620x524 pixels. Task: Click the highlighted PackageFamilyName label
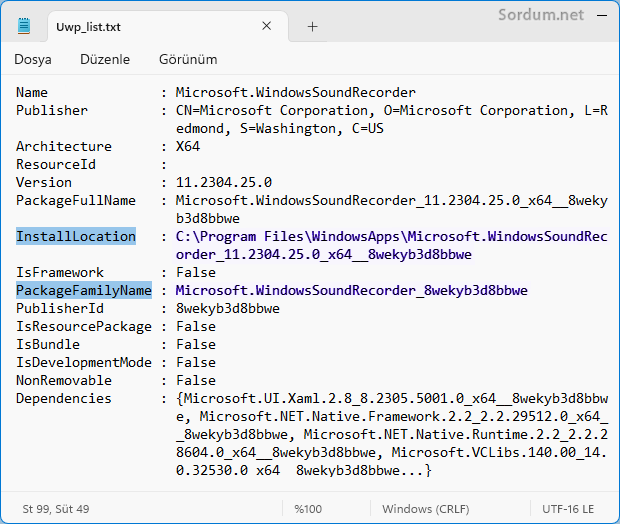coord(84,290)
